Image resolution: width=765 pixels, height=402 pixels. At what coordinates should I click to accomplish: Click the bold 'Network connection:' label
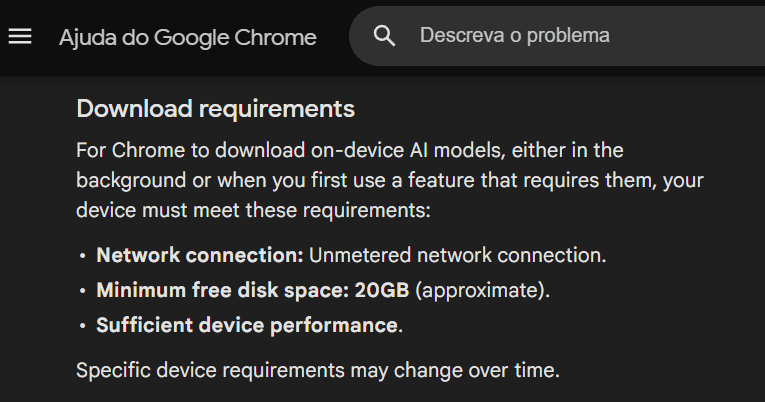coord(200,255)
